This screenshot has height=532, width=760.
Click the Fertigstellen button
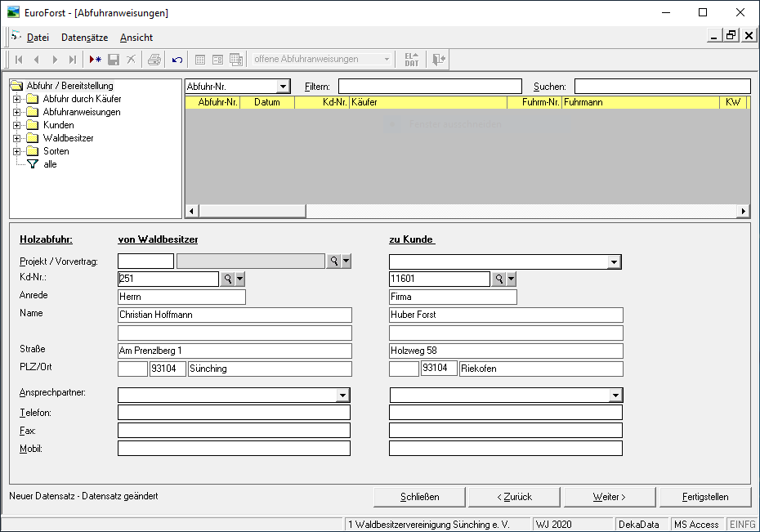(705, 497)
